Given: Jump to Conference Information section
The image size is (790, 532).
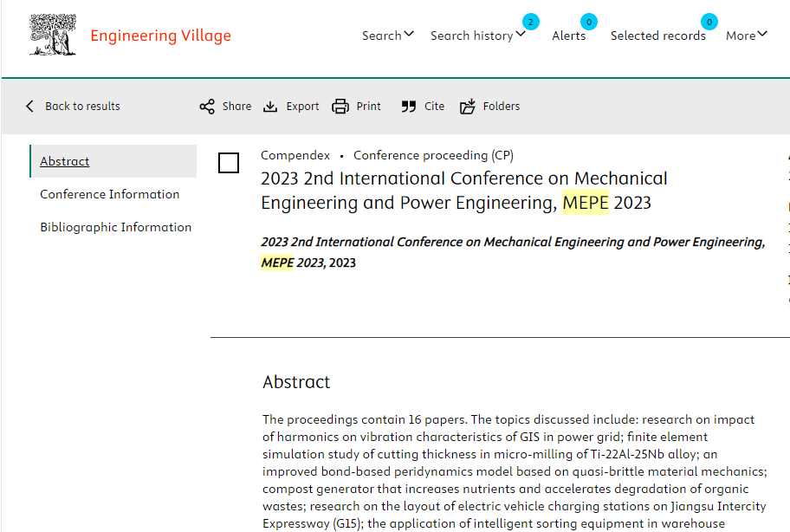Looking at the screenshot, I should [x=109, y=194].
